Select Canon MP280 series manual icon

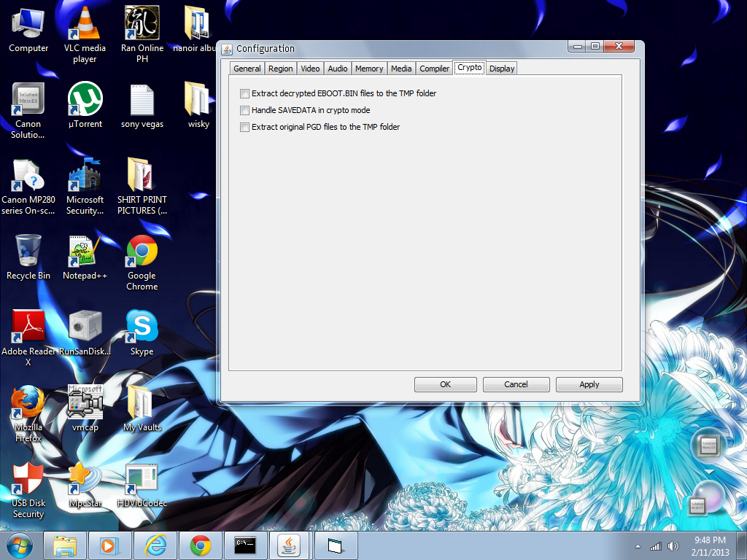pos(28,187)
